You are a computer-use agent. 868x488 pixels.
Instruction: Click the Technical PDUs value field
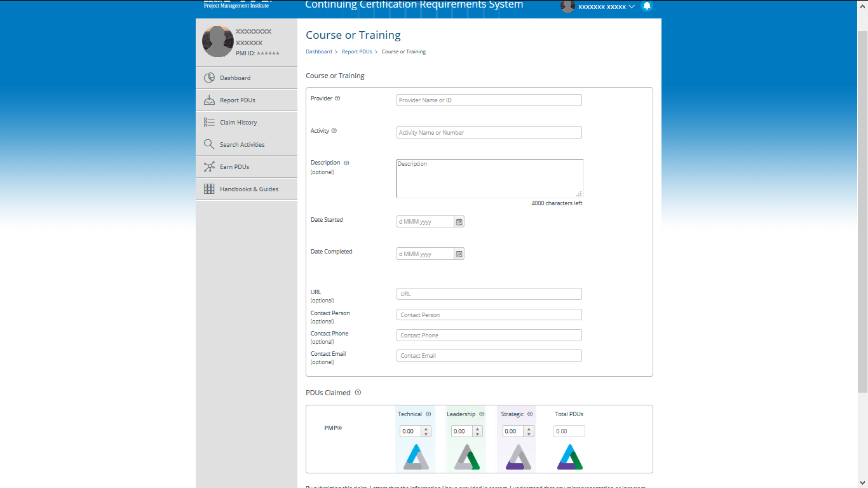click(x=410, y=431)
